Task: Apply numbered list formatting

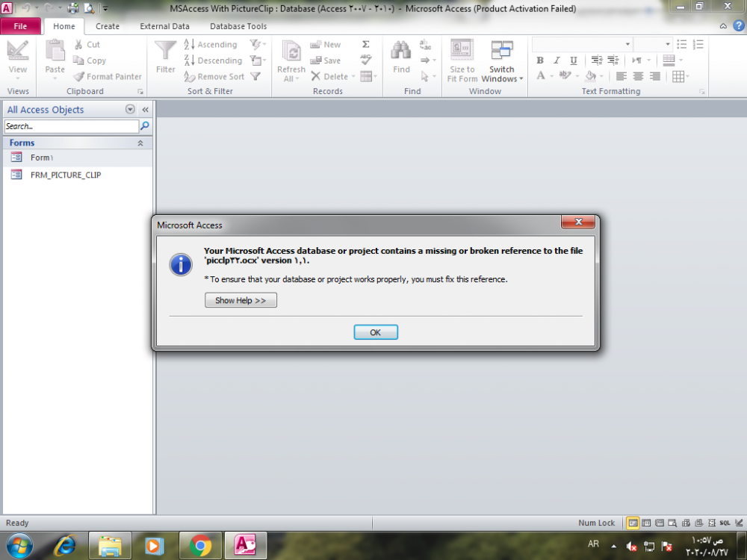Action: point(698,44)
